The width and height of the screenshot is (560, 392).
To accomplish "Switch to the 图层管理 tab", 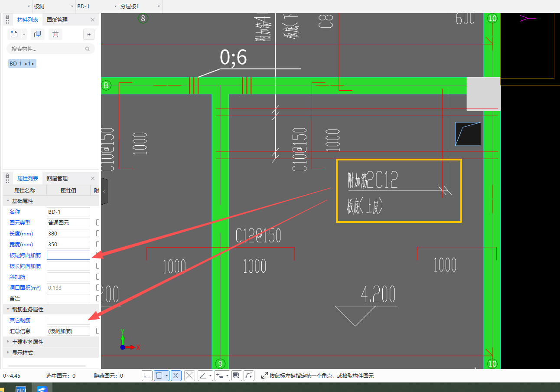I will (57, 178).
